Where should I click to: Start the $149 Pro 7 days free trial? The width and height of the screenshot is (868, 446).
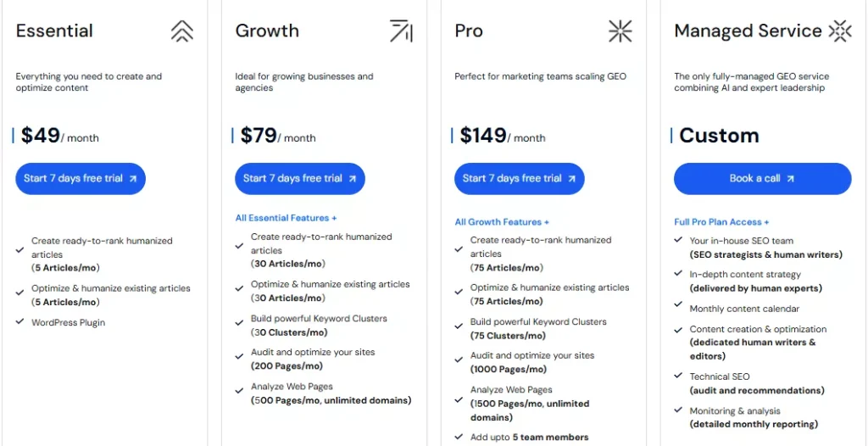pyautogui.click(x=520, y=179)
